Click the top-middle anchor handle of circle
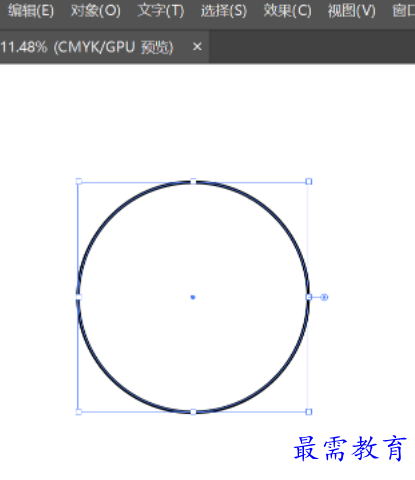 pos(193,181)
